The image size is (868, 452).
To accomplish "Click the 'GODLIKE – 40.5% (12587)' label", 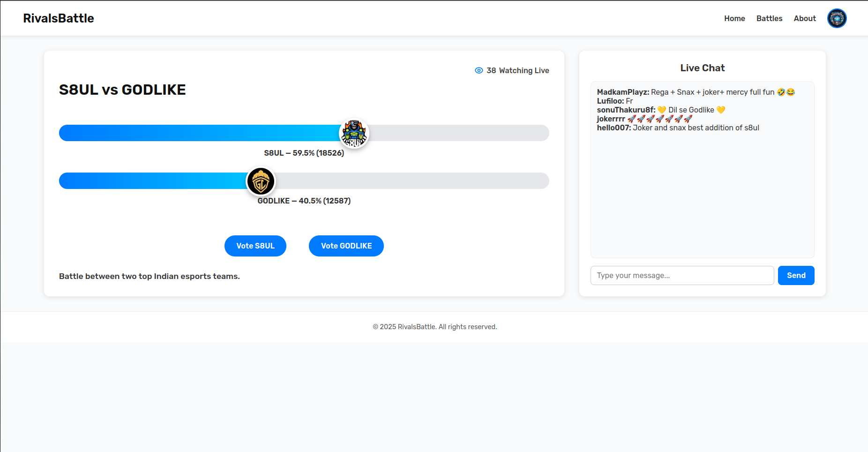I will pos(304,201).
